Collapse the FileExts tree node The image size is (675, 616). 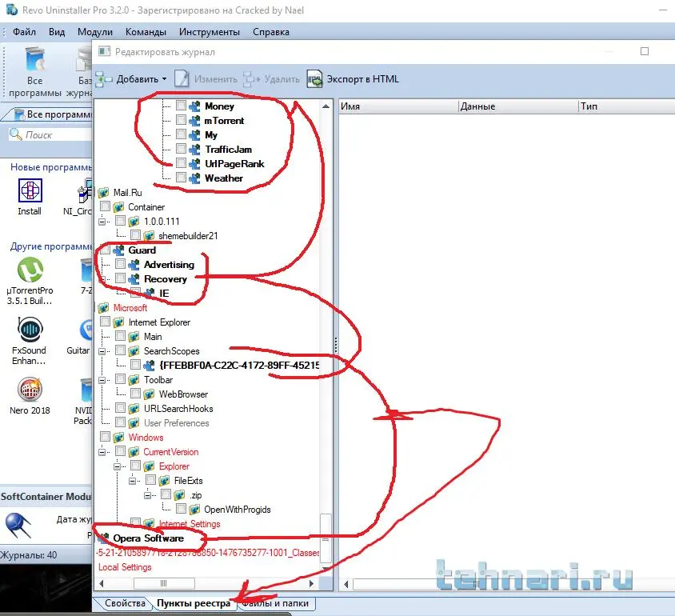[x=133, y=481]
